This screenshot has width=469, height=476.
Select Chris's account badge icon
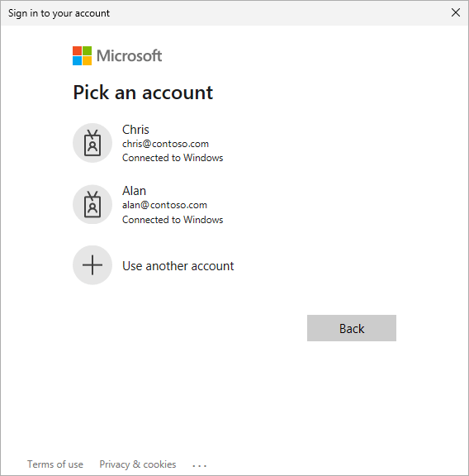point(92,143)
